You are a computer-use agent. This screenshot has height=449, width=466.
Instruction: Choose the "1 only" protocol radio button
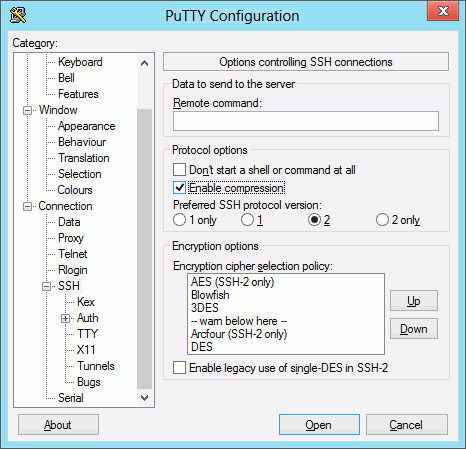click(x=179, y=220)
